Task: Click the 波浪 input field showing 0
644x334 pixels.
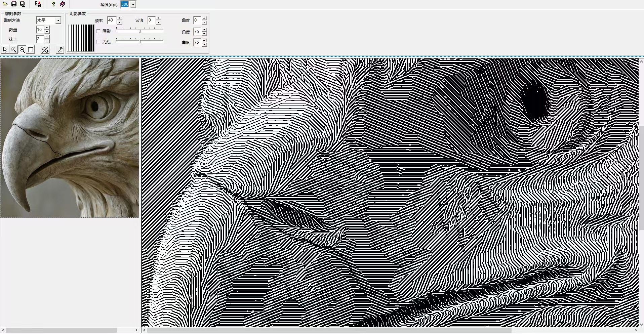Action: tap(152, 20)
